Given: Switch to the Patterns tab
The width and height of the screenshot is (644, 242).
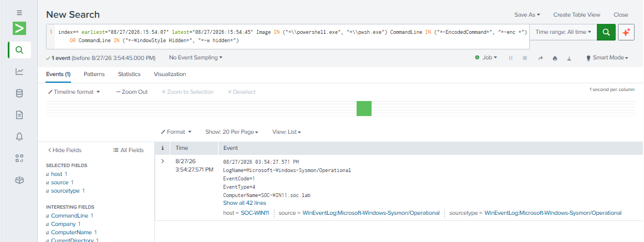Looking at the screenshot, I should tap(94, 74).
